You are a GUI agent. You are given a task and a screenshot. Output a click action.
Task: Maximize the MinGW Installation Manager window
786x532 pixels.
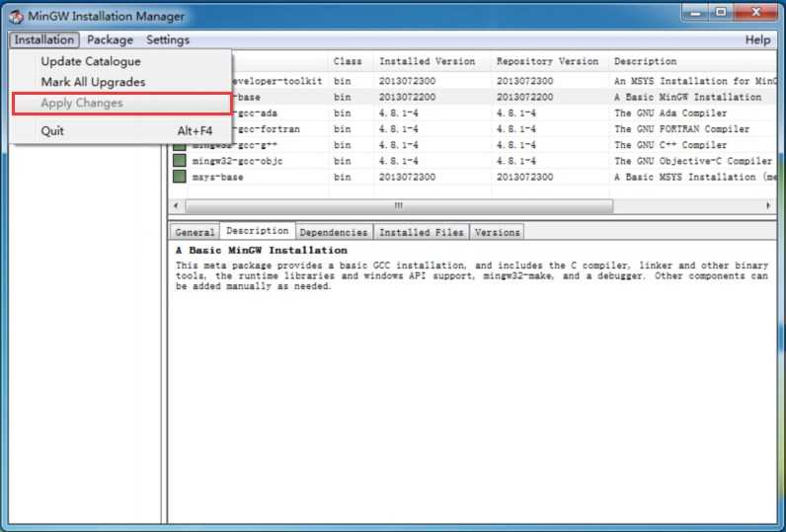(x=721, y=13)
